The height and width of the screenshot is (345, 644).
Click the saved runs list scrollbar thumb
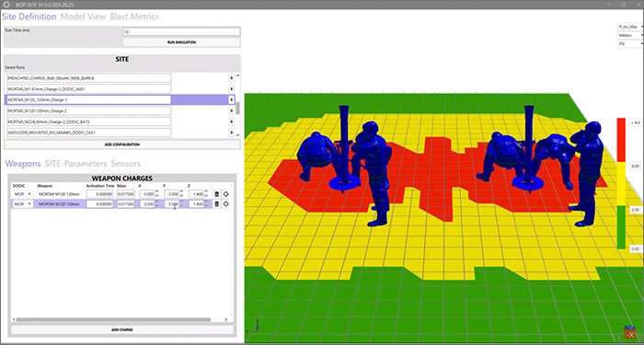(x=237, y=109)
